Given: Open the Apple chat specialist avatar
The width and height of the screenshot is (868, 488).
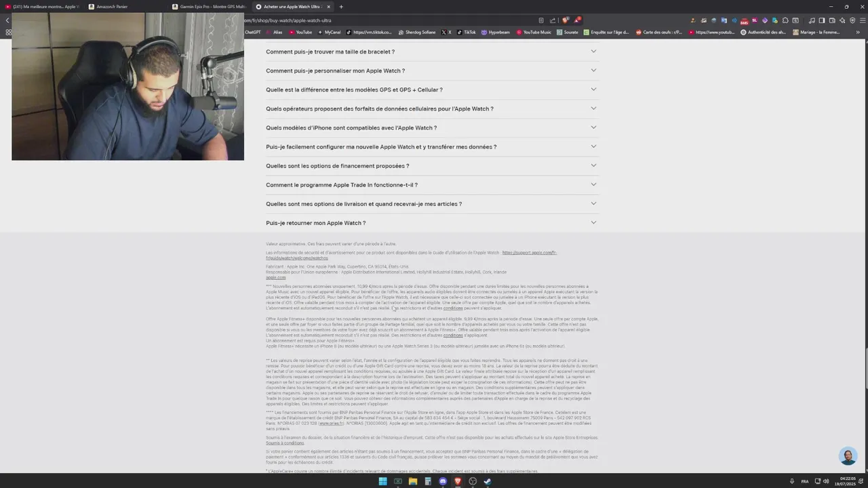Looking at the screenshot, I should (x=848, y=456).
